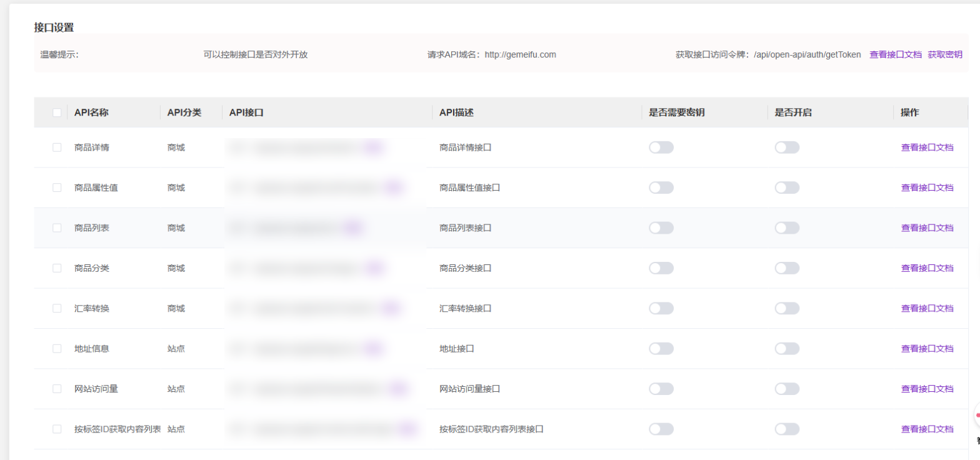View docs link for 按标签ID获取内容列表

coord(927,429)
